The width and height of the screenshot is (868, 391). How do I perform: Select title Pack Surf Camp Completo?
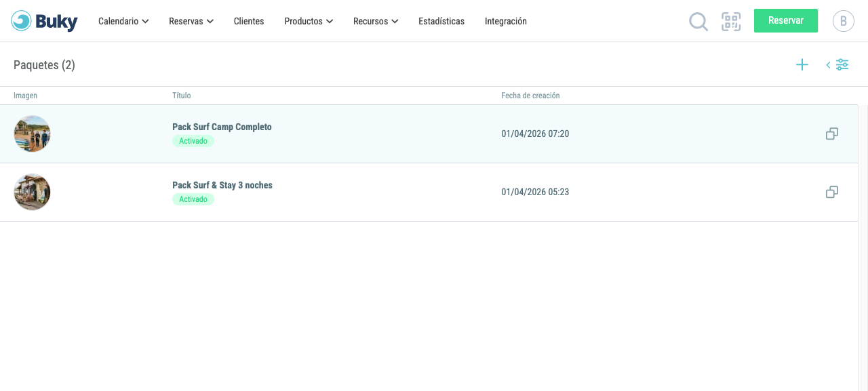point(222,127)
